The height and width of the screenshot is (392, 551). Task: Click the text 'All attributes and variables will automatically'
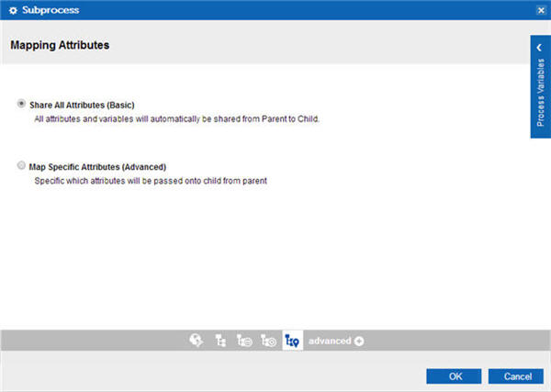click(x=117, y=119)
